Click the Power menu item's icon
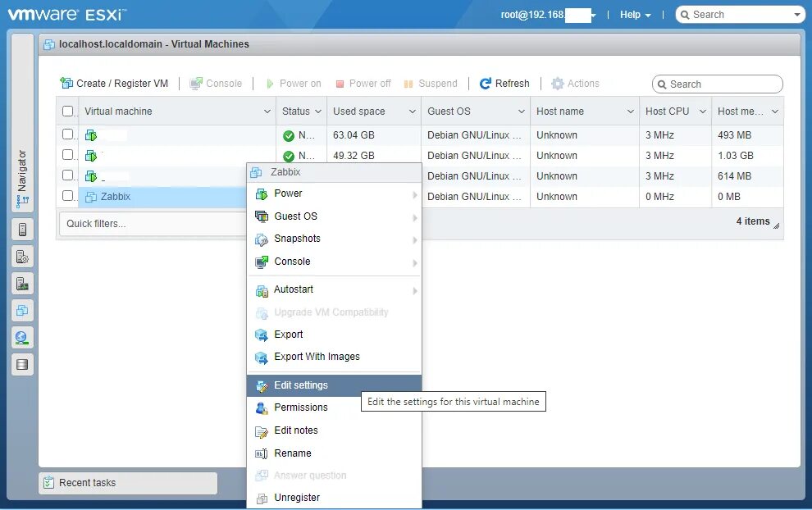 [262, 194]
